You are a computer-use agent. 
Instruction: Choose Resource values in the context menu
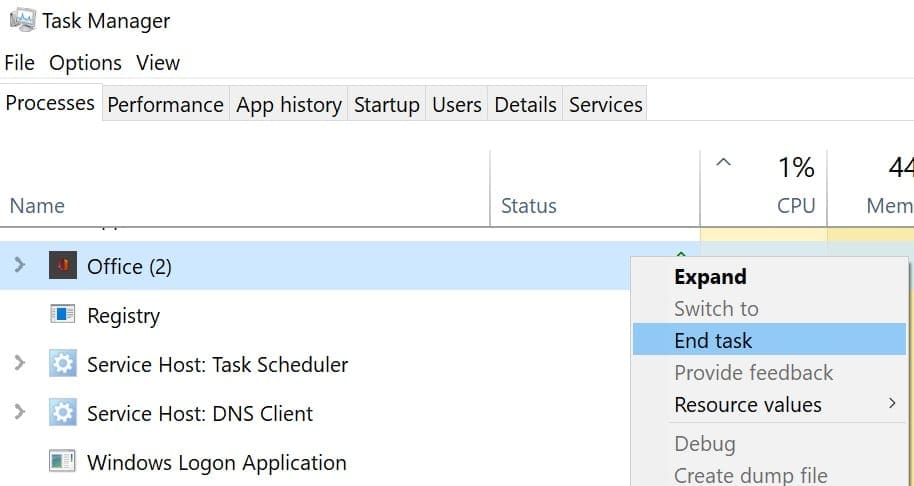[769, 404]
